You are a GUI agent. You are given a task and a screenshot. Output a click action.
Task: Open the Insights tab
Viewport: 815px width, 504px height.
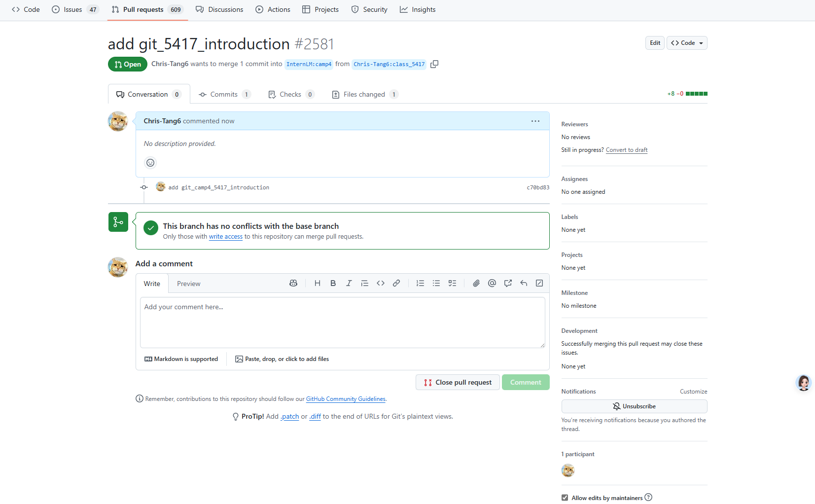(x=418, y=9)
